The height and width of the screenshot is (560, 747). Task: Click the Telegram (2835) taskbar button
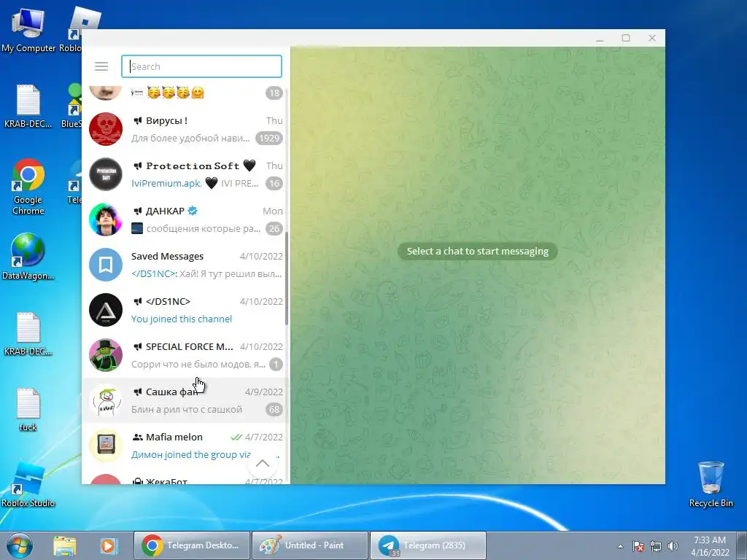[x=427, y=545]
